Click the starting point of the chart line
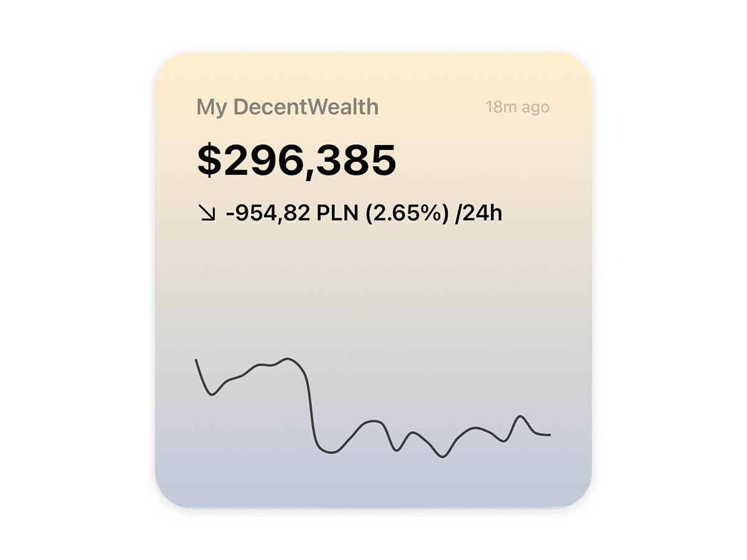The width and height of the screenshot is (747, 560). [195, 360]
